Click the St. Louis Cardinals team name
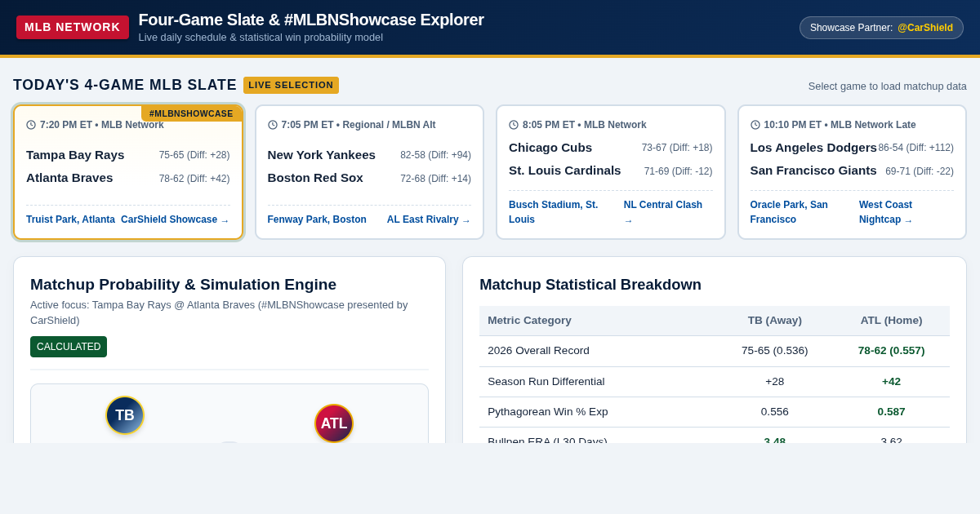 pyautogui.click(x=564, y=171)
